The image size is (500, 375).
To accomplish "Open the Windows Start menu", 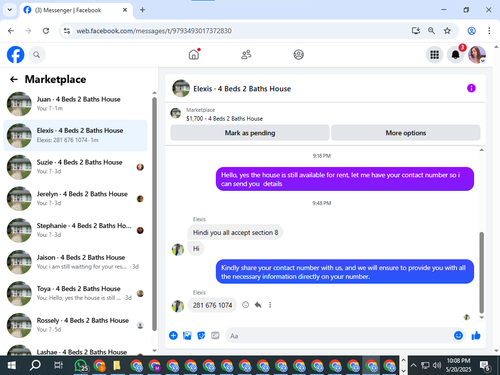I will tap(12, 366).
